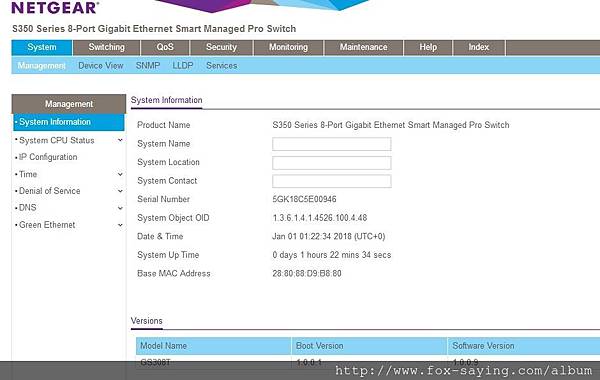Screen dimensions: 600x380
Task: Expand the DNS chevron
Action: (120, 208)
